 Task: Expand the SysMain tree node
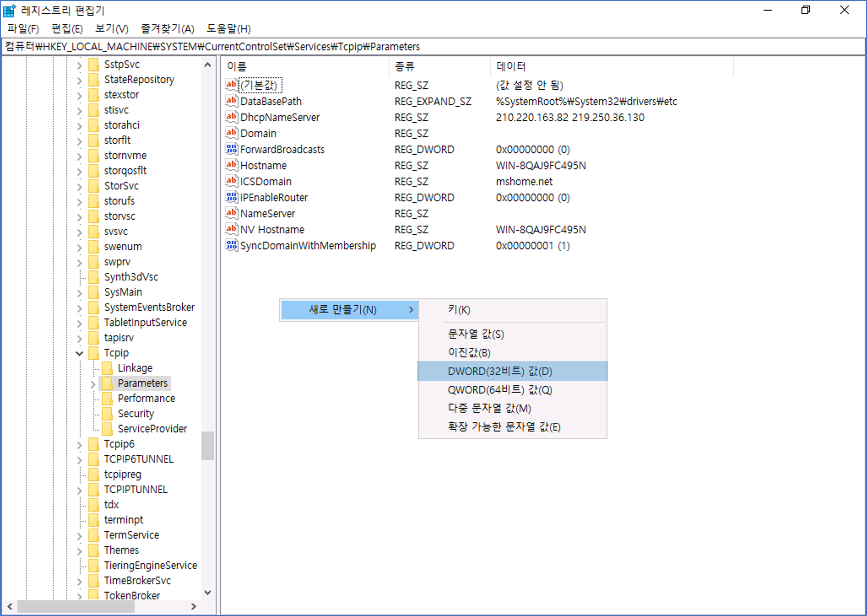(x=79, y=293)
